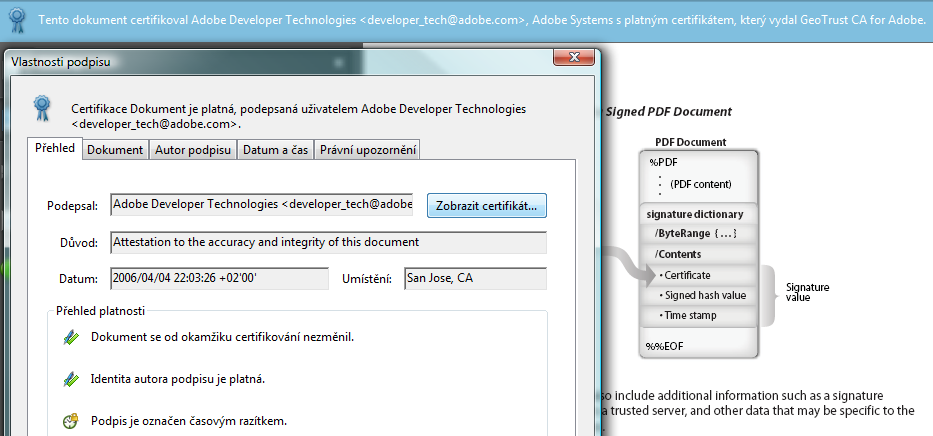This screenshot has width=933, height=436.
Task: Click 'signature dictionary' in the diagram
Action: [x=694, y=214]
